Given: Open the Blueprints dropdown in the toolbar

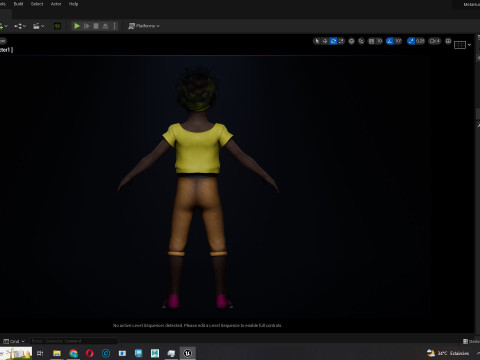Looking at the screenshot, I should pos(20,26).
